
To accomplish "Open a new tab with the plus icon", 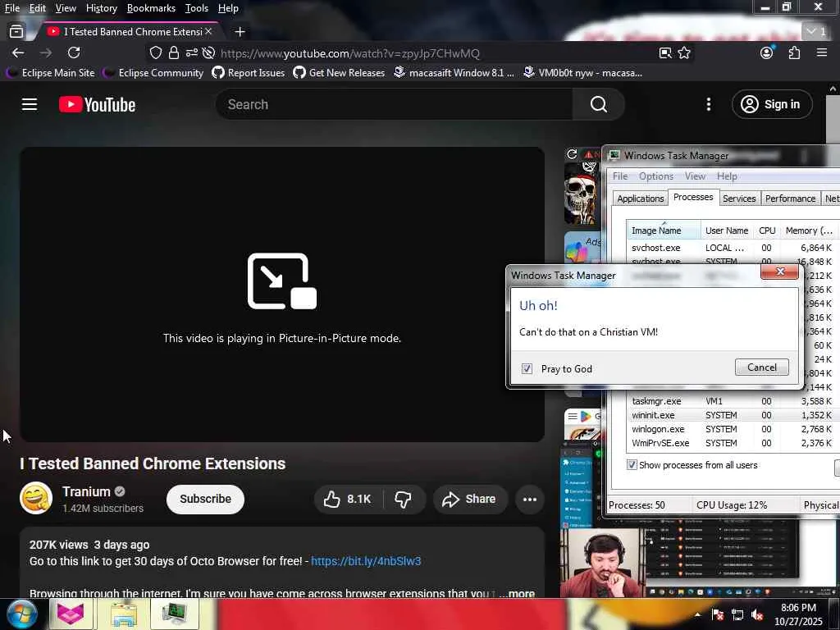I will [240, 32].
